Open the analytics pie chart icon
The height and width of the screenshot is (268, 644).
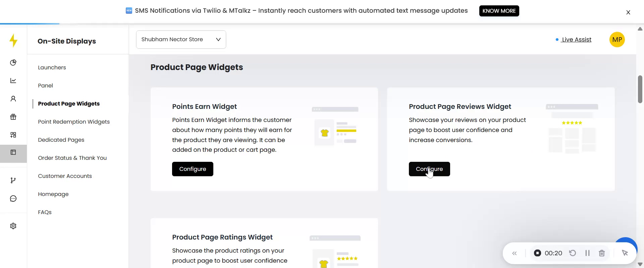click(x=13, y=63)
